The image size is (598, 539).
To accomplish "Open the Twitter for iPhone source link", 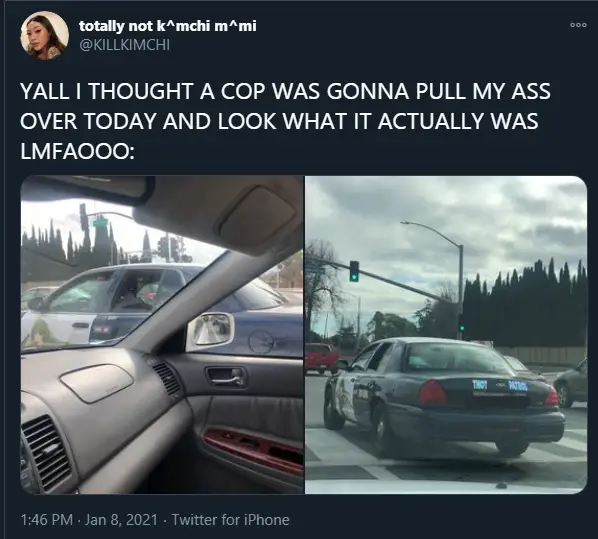I will click(x=230, y=520).
